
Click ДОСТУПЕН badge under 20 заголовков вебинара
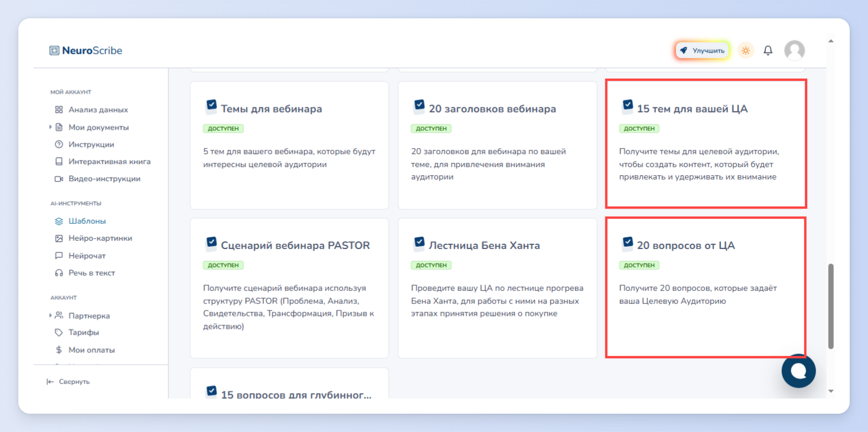tap(431, 129)
